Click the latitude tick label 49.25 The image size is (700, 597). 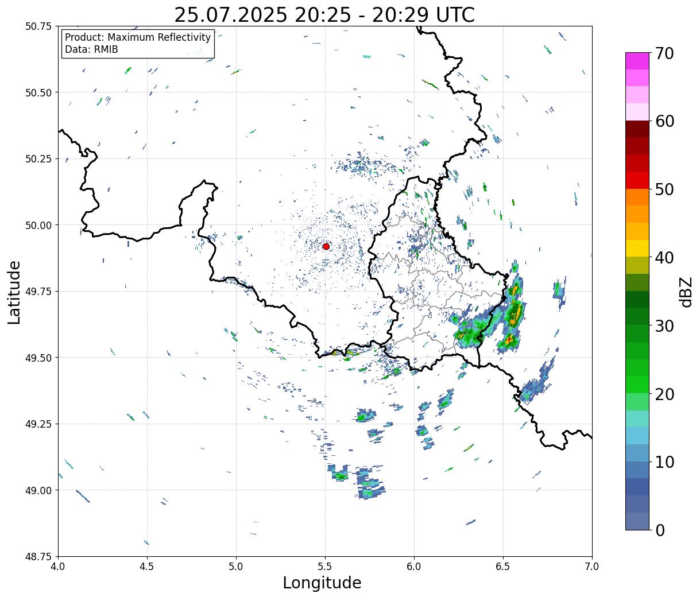tap(38, 424)
